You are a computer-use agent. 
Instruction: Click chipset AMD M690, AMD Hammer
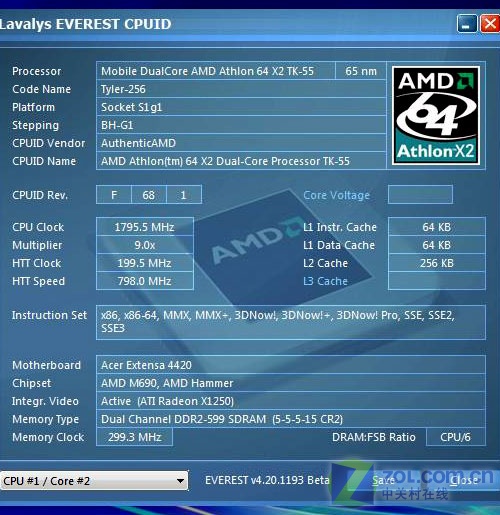pos(291,383)
